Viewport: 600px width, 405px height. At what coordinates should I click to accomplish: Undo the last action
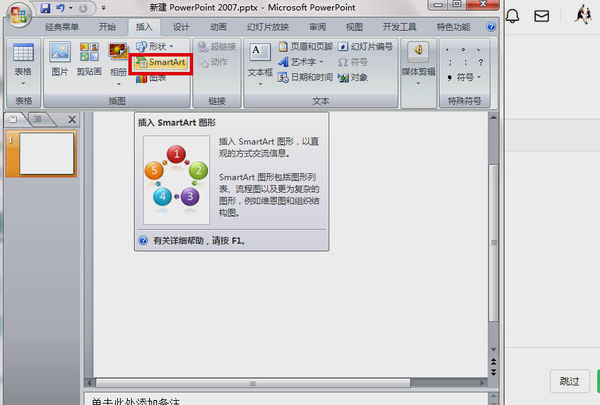point(60,8)
